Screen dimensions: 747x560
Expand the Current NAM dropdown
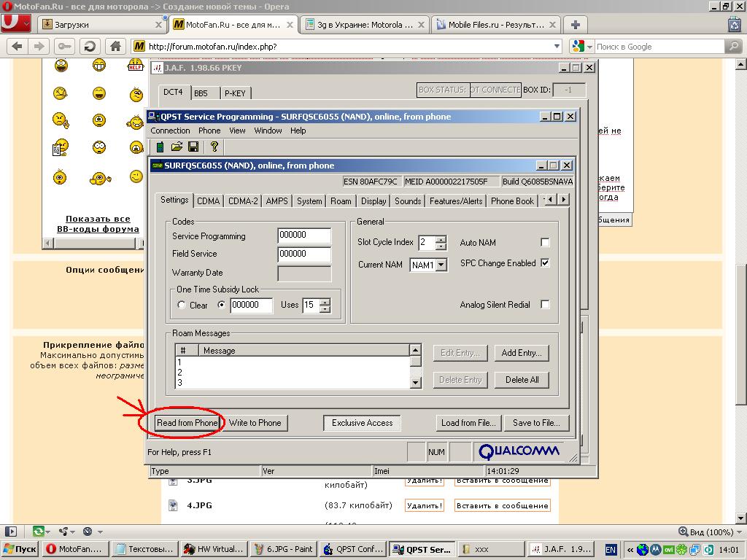pyautogui.click(x=441, y=265)
